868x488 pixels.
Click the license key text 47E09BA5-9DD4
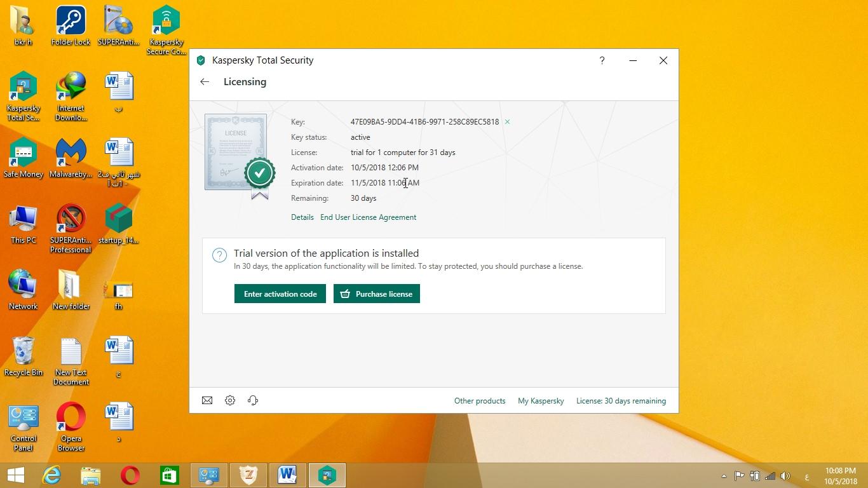424,122
